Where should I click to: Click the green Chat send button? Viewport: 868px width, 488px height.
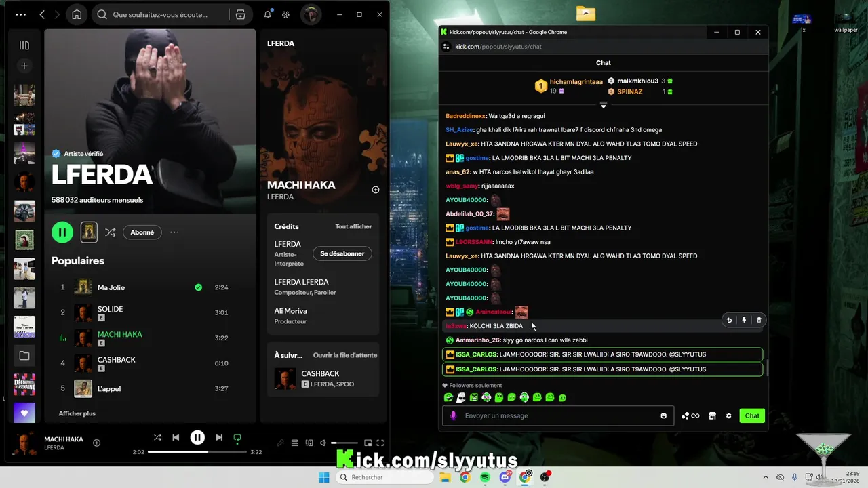pos(752,415)
